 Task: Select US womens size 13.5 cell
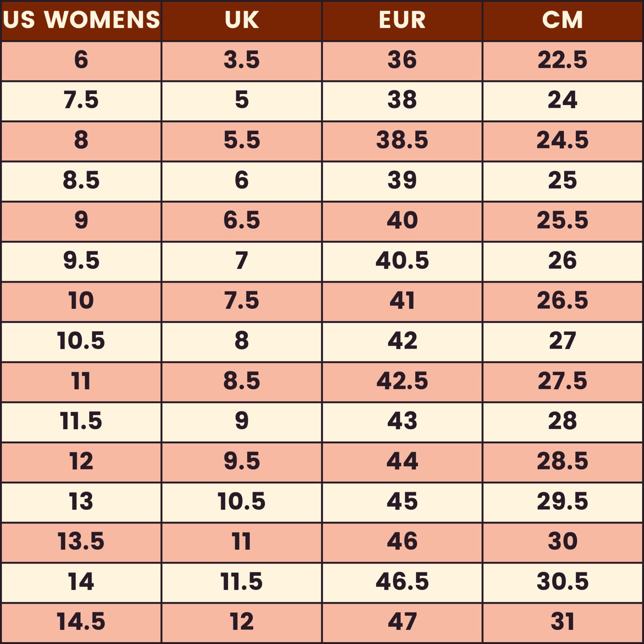tap(81, 541)
